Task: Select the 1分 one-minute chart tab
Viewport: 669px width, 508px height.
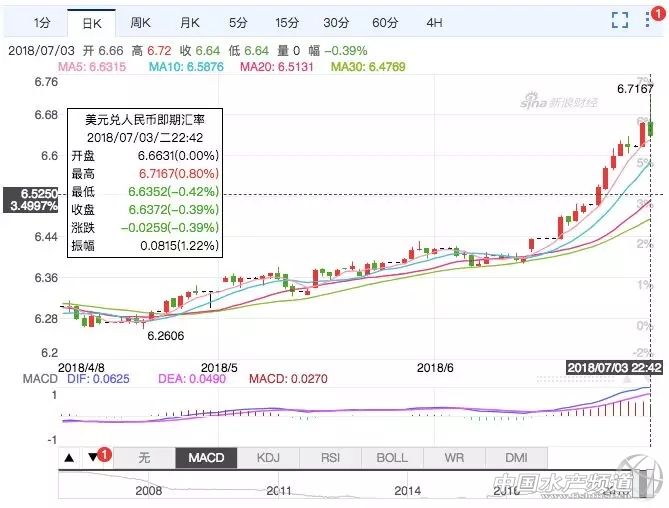Action: [x=41, y=22]
